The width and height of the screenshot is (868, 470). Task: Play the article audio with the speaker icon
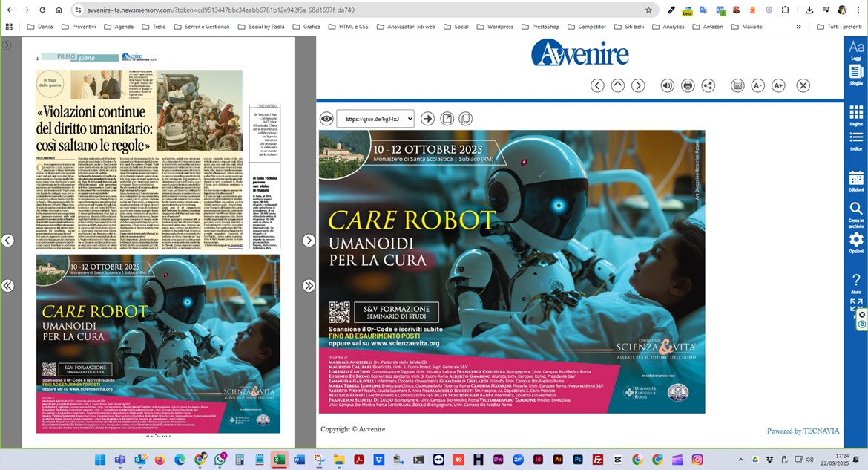(668, 85)
